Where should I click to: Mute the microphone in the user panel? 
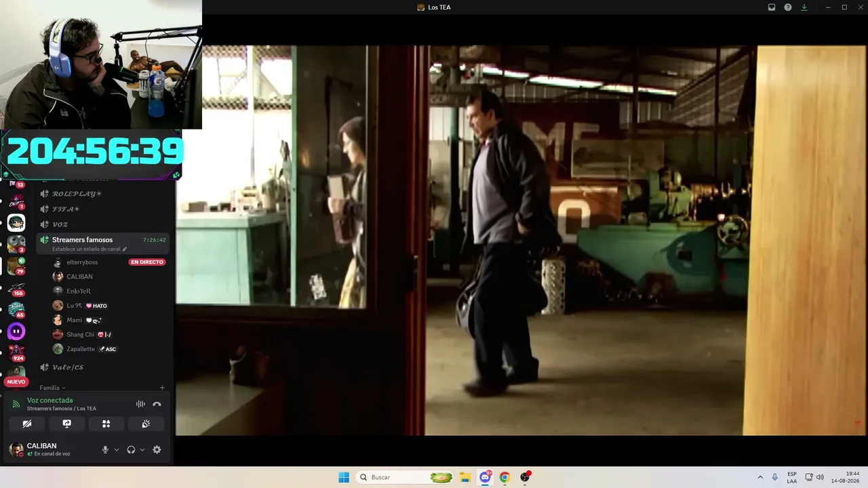(105, 449)
